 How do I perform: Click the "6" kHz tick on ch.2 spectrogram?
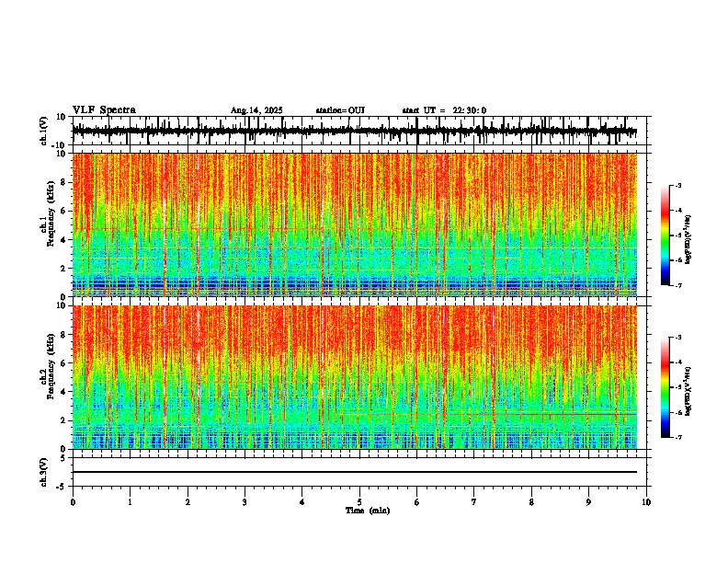click(x=64, y=363)
